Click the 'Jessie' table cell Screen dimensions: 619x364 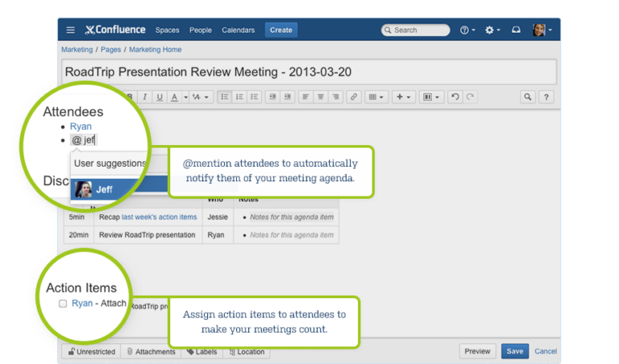point(218,217)
